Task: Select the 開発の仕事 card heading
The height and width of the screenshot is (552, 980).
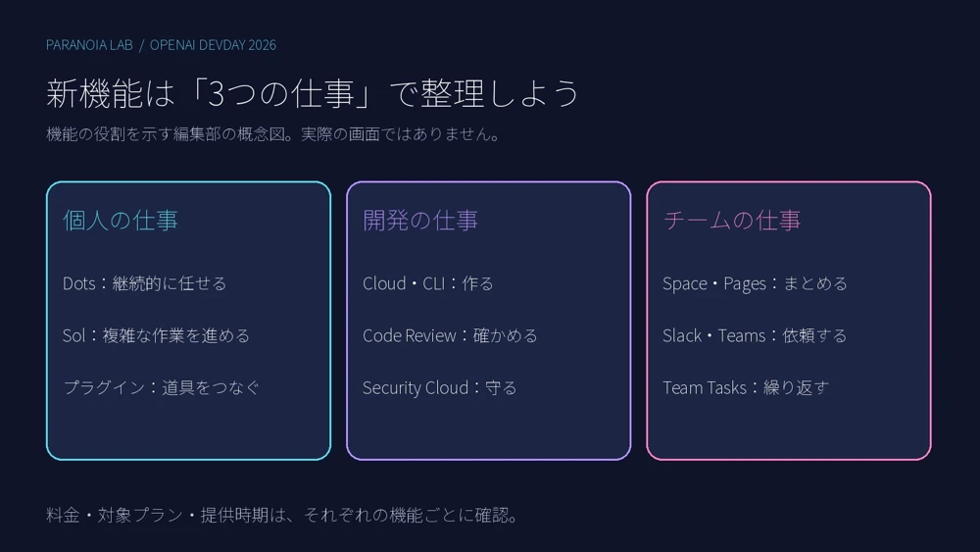Action: click(420, 220)
